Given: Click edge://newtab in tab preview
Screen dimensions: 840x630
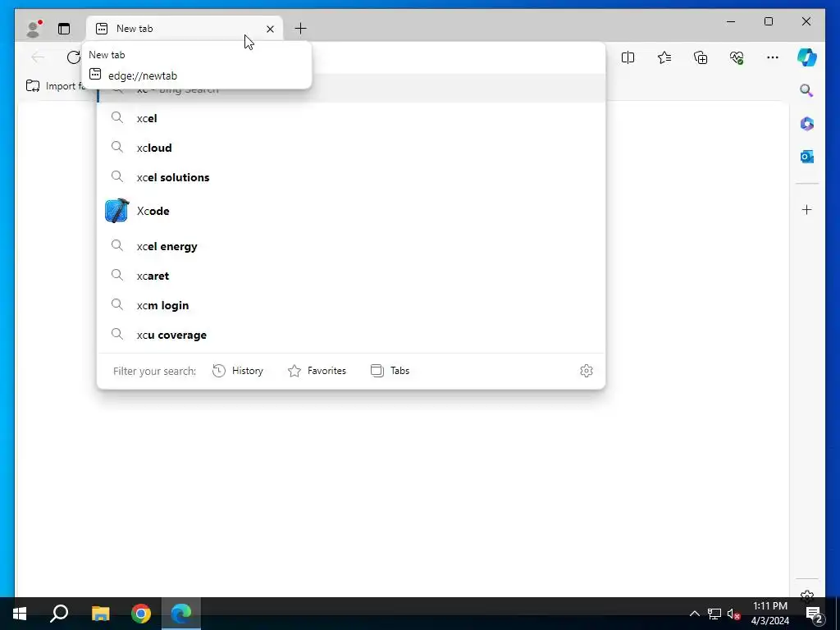Looking at the screenshot, I should click(143, 75).
